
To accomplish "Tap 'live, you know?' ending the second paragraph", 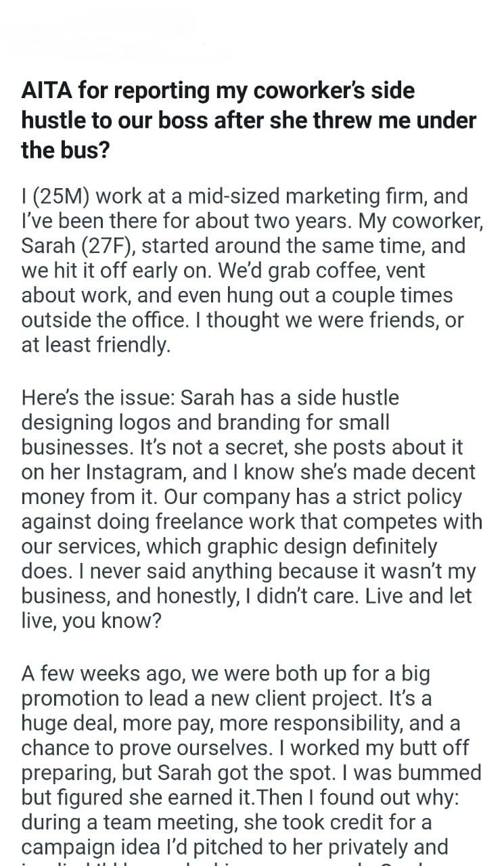I will click(x=91, y=621).
